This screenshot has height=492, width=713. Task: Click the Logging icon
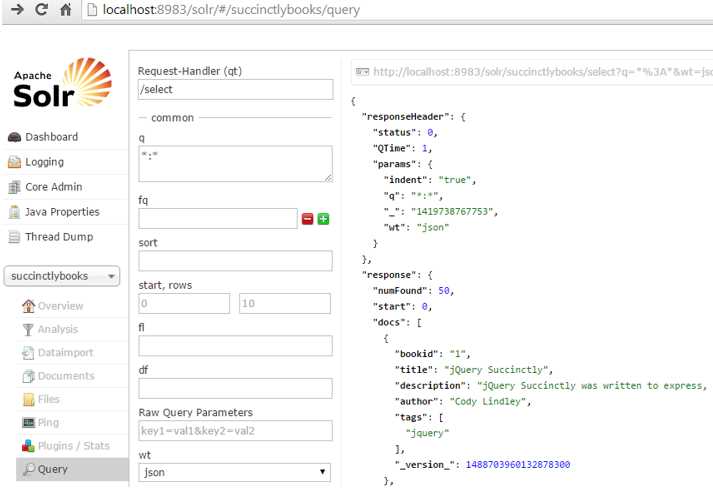click(x=15, y=162)
